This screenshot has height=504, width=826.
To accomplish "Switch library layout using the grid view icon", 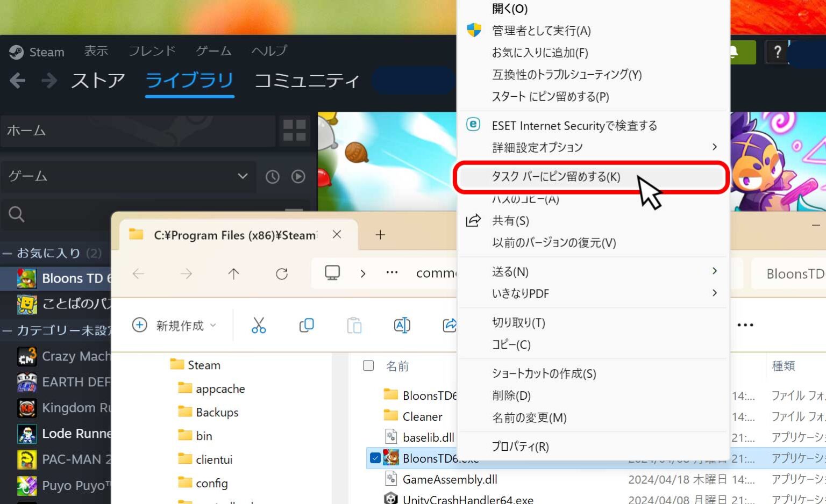I will [294, 131].
